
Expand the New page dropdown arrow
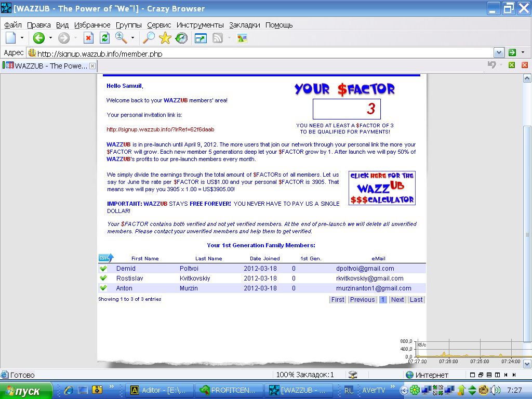pyautogui.click(x=22, y=37)
